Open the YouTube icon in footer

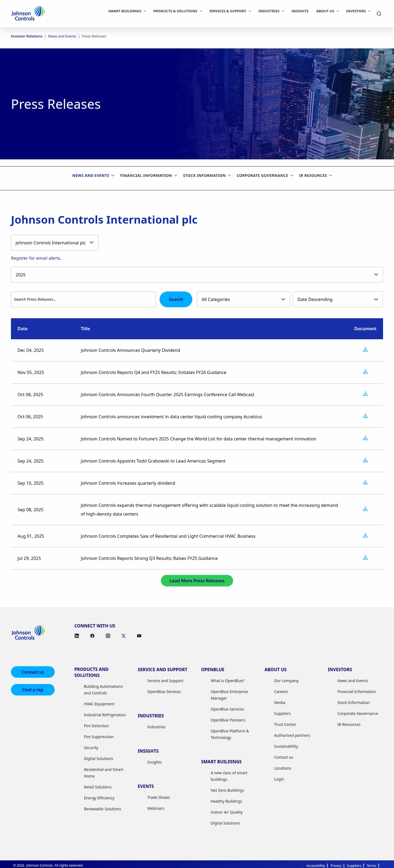pos(139,636)
